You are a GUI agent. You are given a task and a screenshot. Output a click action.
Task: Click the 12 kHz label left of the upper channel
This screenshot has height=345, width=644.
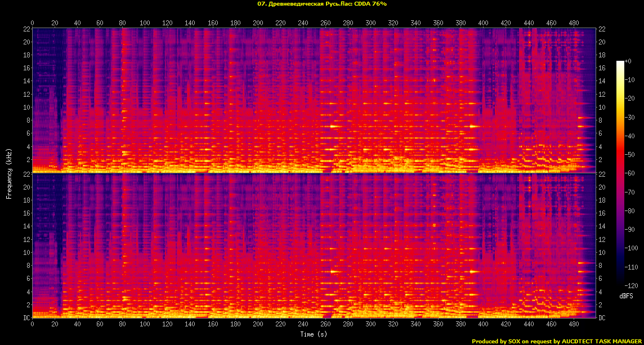point(26,94)
